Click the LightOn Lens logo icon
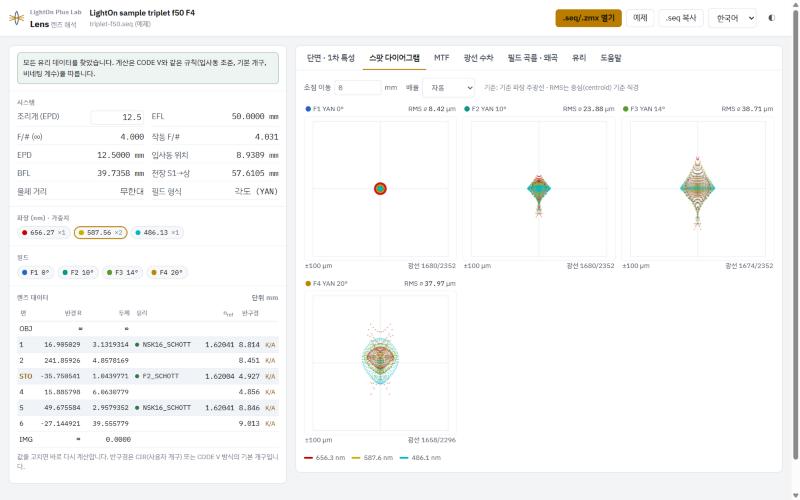800x500 pixels. pyautogui.click(x=16, y=18)
